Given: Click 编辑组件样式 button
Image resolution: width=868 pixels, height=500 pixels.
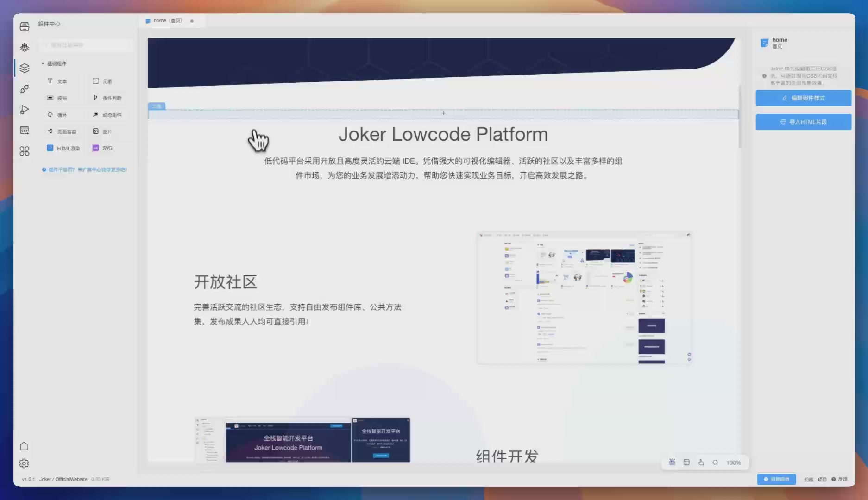Looking at the screenshot, I should pos(803,98).
